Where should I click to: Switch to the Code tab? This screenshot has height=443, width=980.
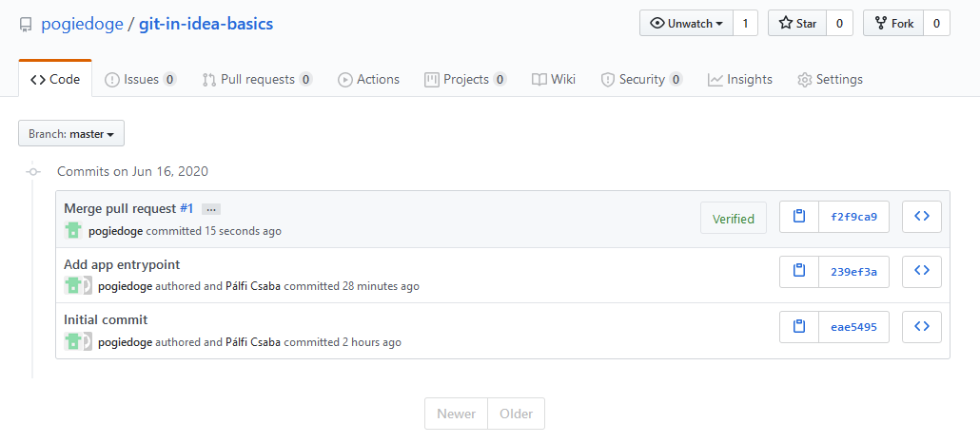tap(55, 79)
